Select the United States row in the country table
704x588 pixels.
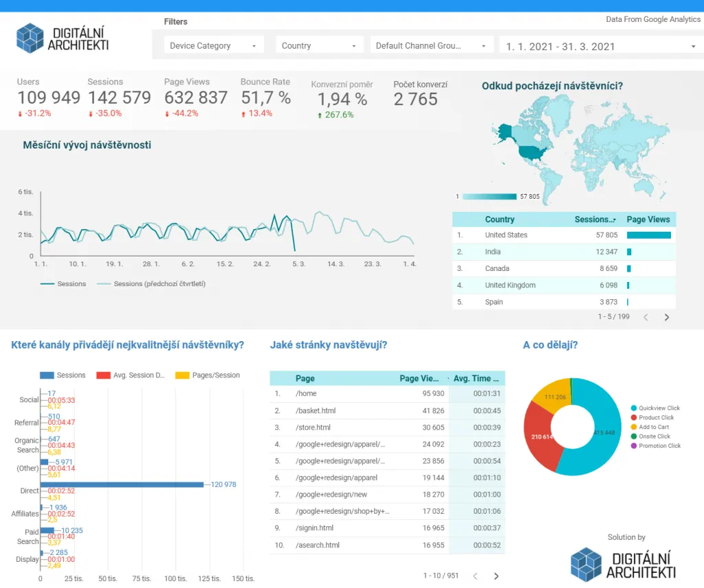coord(564,235)
